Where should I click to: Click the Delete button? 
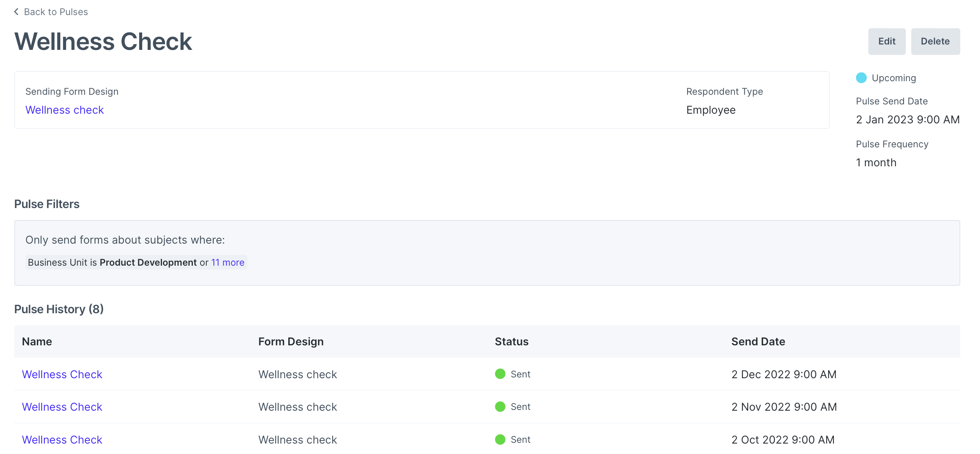coord(935,41)
